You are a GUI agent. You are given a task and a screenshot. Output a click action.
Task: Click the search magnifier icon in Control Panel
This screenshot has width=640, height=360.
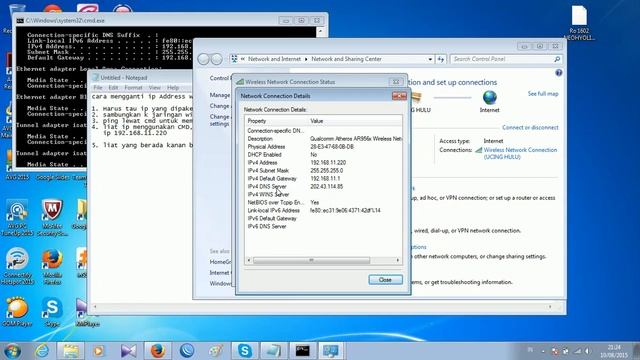557,59
